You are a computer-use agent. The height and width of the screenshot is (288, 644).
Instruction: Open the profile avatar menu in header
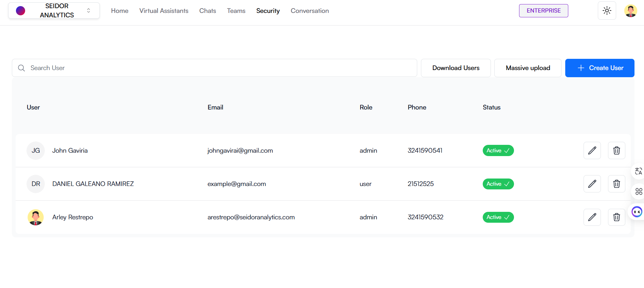[630, 11]
